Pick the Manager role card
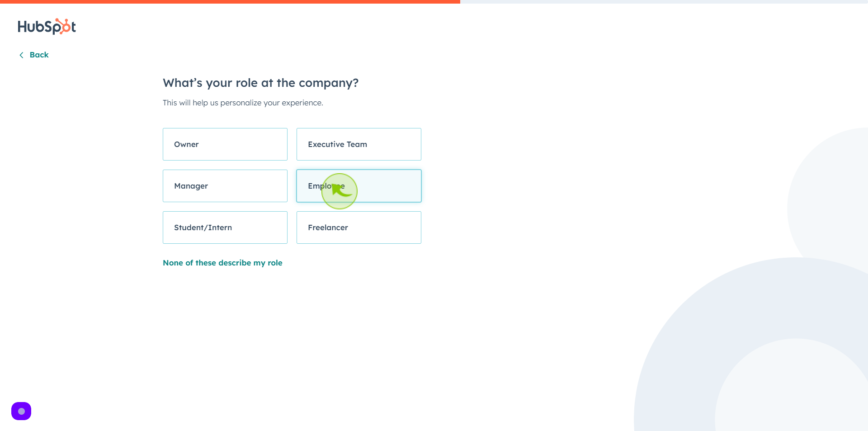 coord(225,186)
